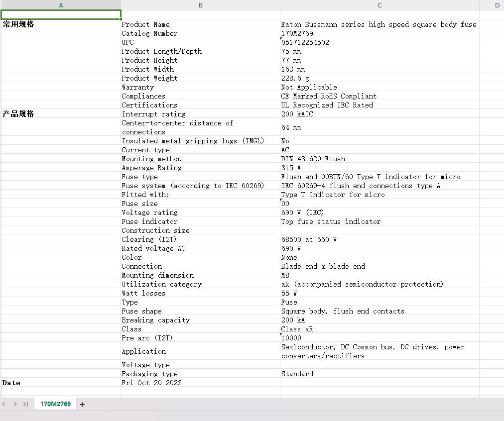Select the 'Construction size' cell
The image size is (504, 421).
tap(201, 230)
